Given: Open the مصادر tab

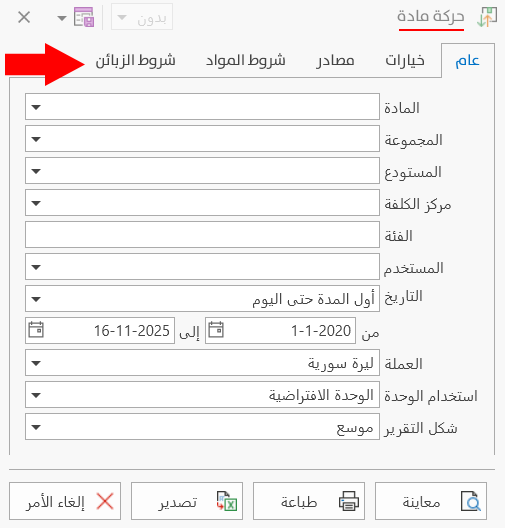Looking at the screenshot, I should tap(335, 61).
